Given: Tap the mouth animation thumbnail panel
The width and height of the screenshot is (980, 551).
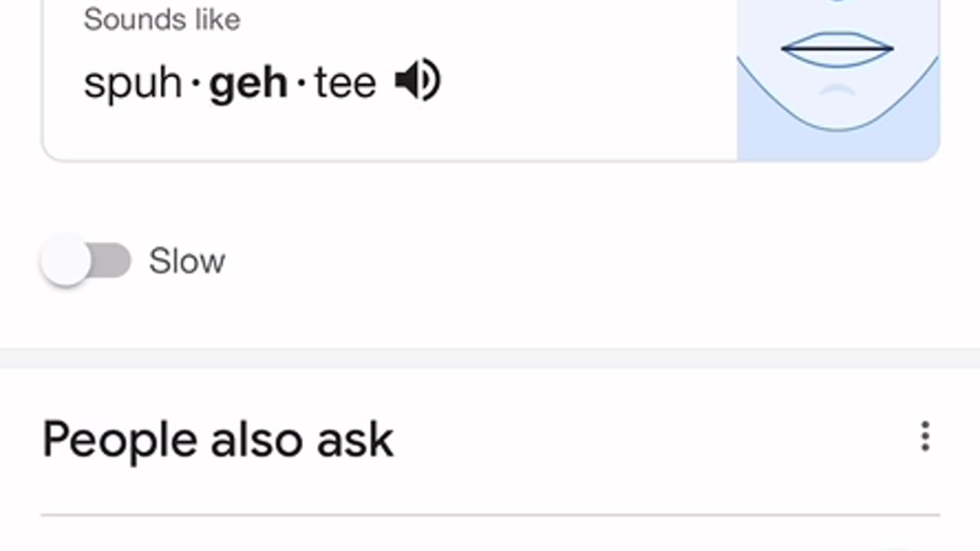Looking at the screenshot, I should point(838,80).
